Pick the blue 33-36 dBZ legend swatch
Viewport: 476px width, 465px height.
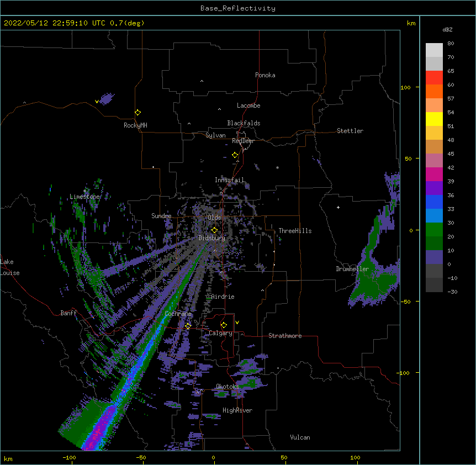click(434, 202)
